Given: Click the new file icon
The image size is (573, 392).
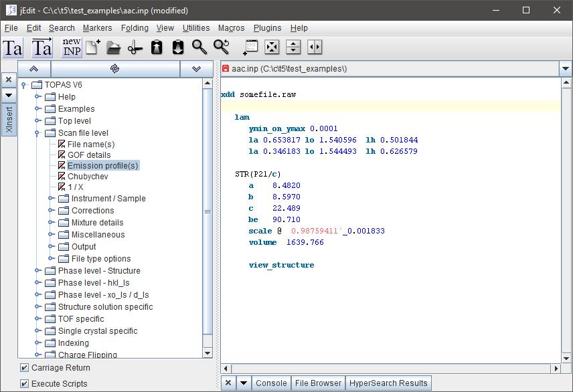Looking at the screenshot, I should tap(92, 47).
